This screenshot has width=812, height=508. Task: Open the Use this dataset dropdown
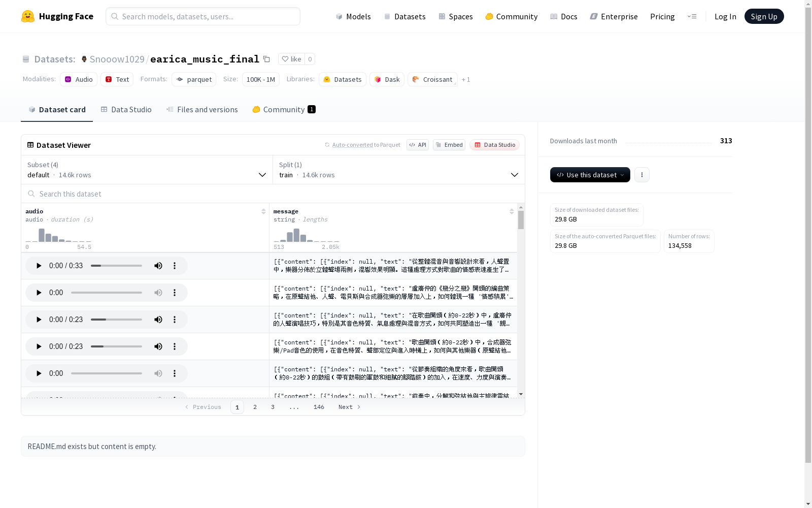(590, 175)
